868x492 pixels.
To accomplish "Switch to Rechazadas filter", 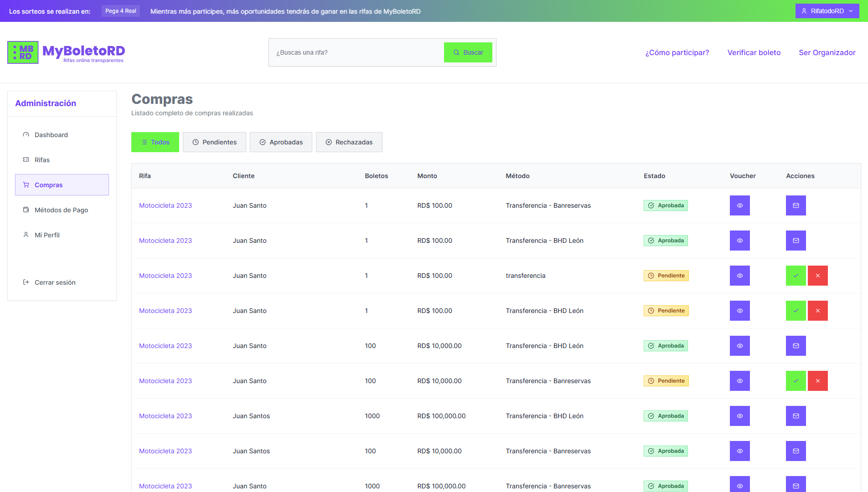I will [349, 142].
